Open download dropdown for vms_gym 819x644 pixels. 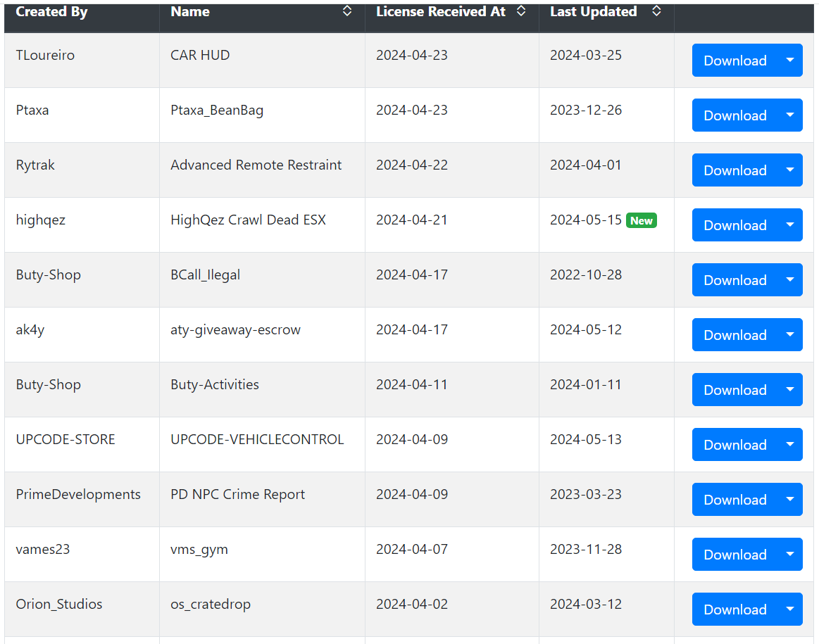coord(790,554)
